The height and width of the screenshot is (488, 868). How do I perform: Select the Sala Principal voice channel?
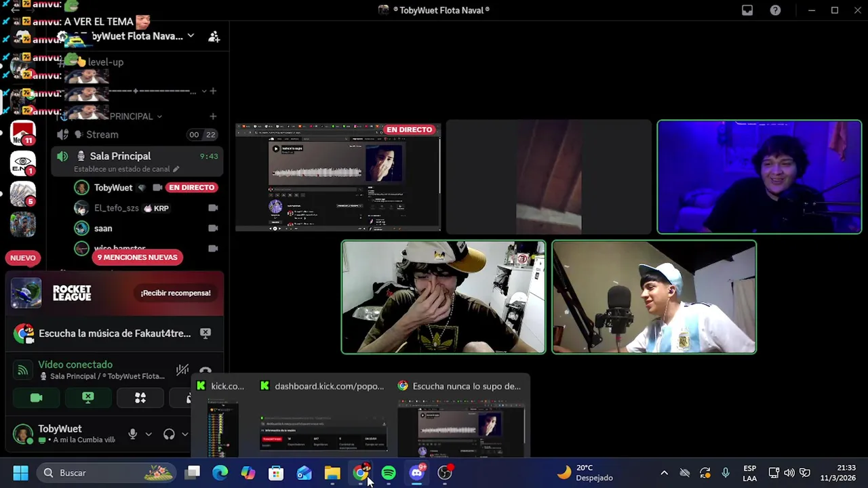(x=137, y=161)
